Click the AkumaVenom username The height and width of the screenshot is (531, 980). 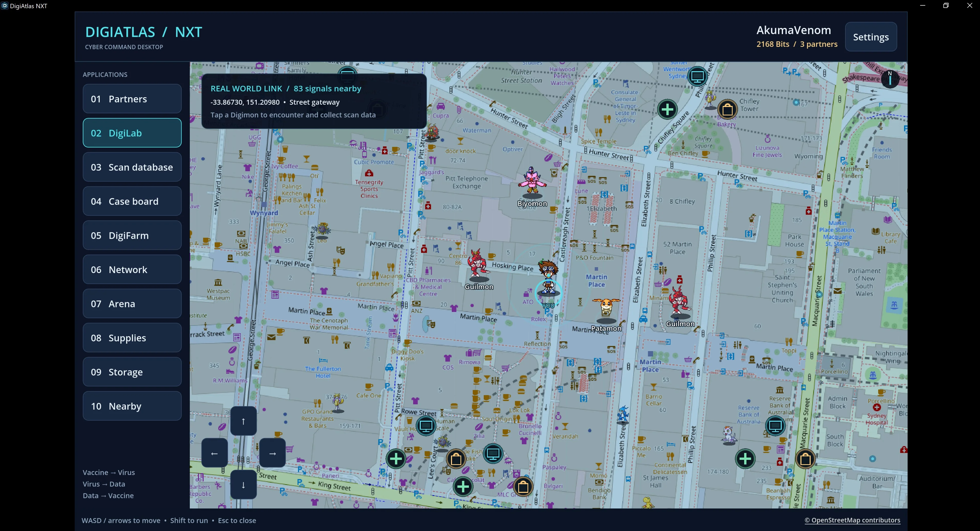[x=794, y=30]
